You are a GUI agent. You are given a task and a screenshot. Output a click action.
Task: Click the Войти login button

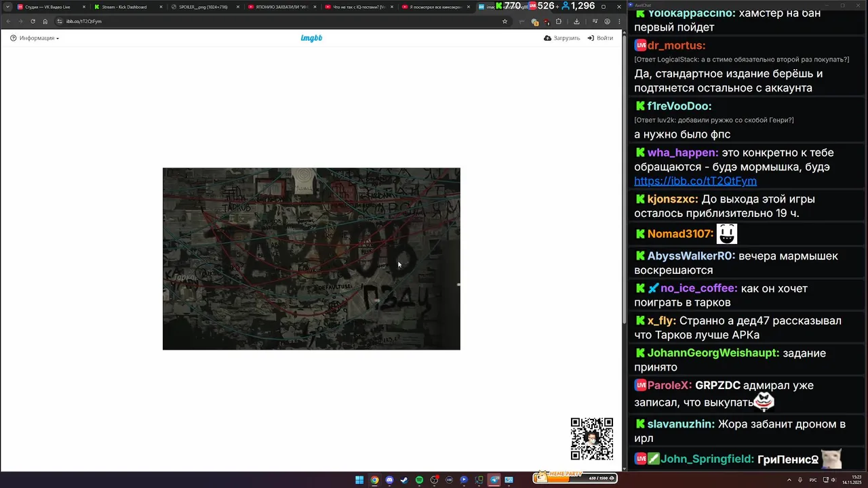[600, 38]
